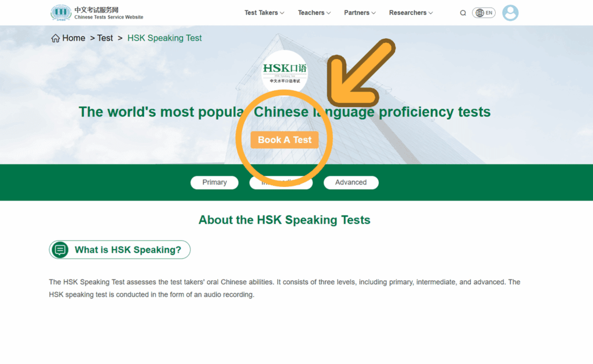Image resolution: width=593 pixels, height=364 pixels.
Task: Expand the Teachers dropdown menu
Action: 314,13
